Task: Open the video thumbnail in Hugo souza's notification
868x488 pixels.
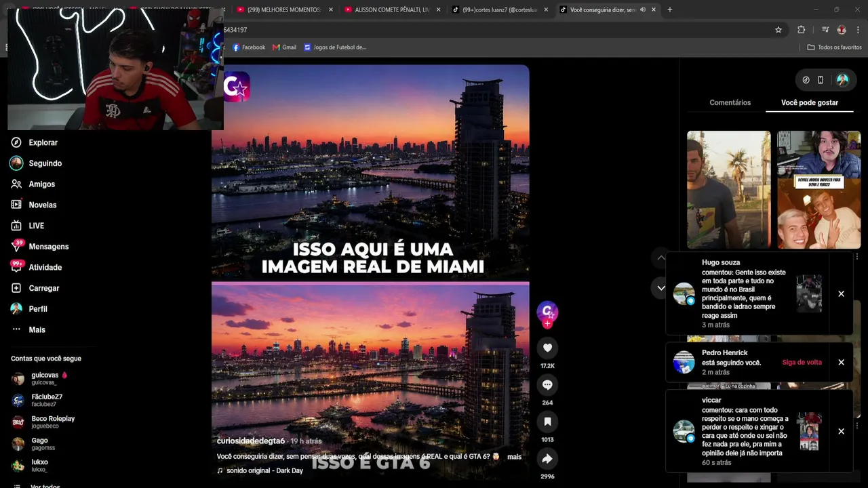Action: click(x=809, y=293)
